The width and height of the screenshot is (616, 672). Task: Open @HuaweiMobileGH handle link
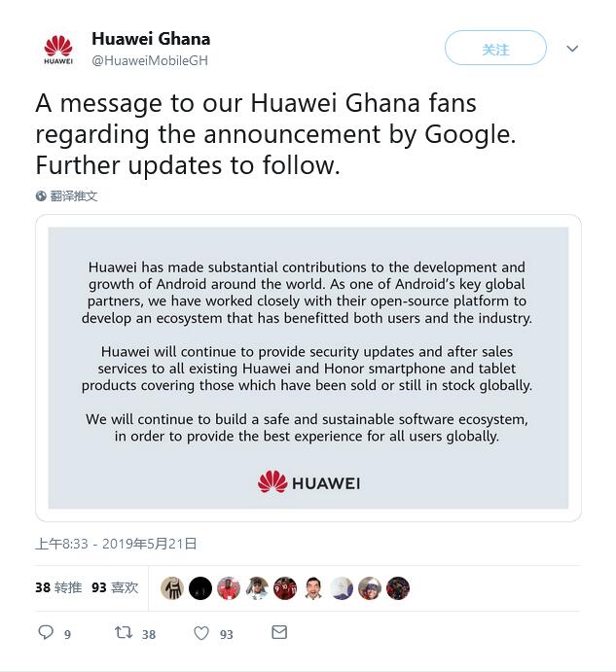tap(150, 60)
